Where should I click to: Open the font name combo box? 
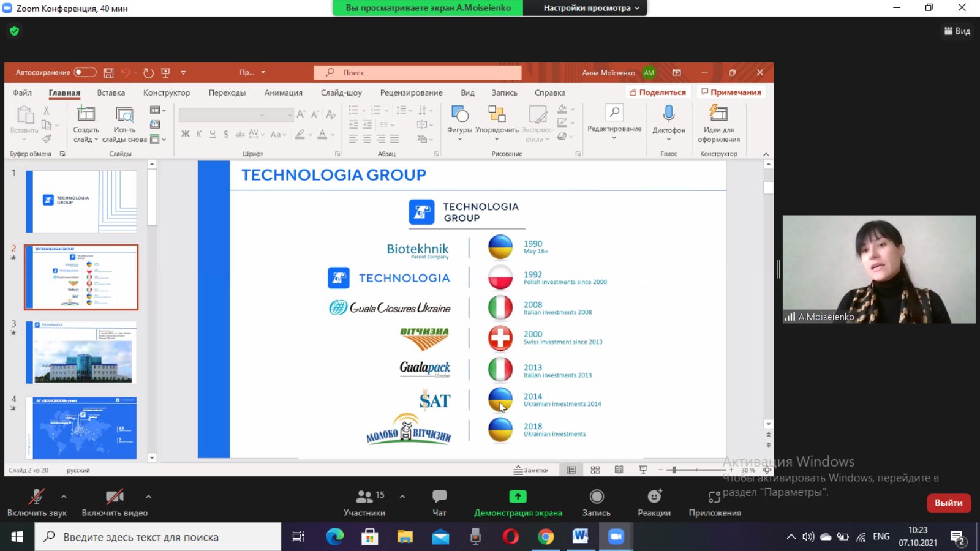click(222, 114)
